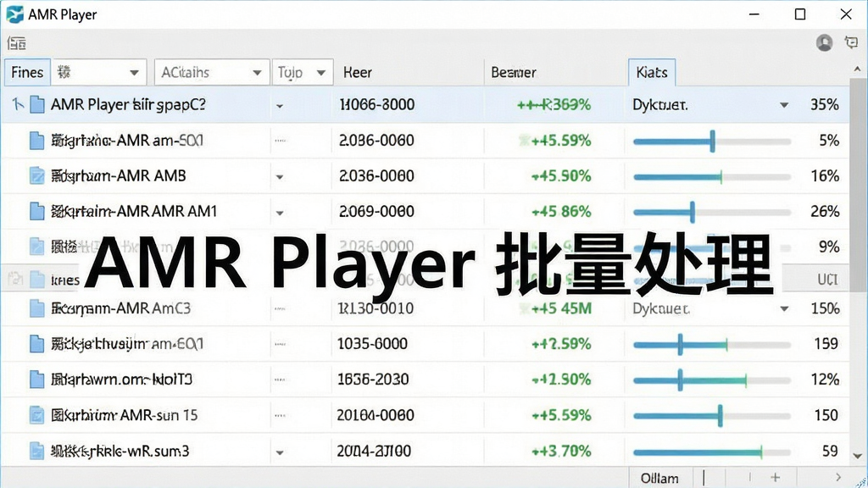Select the +45 86% value
Screen dimensions: 868x488
(x=561, y=211)
